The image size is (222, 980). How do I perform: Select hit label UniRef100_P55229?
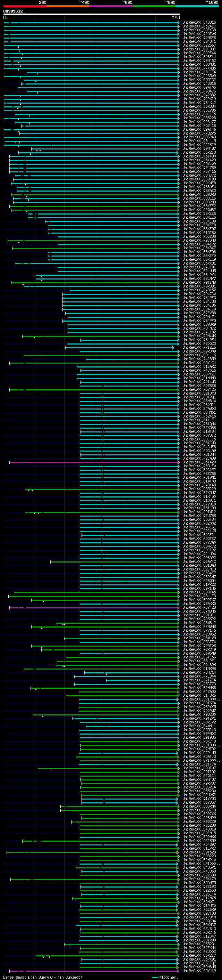click(x=199, y=489)
